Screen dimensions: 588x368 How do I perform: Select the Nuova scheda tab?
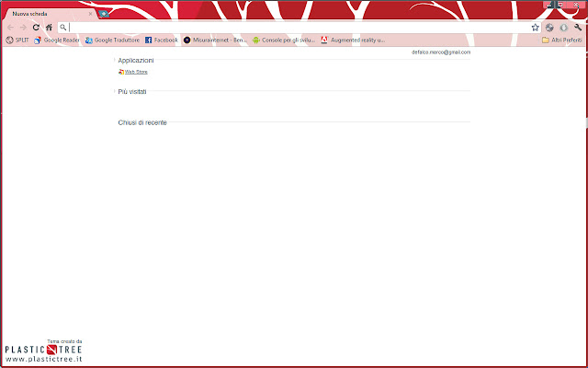[49, 14]
